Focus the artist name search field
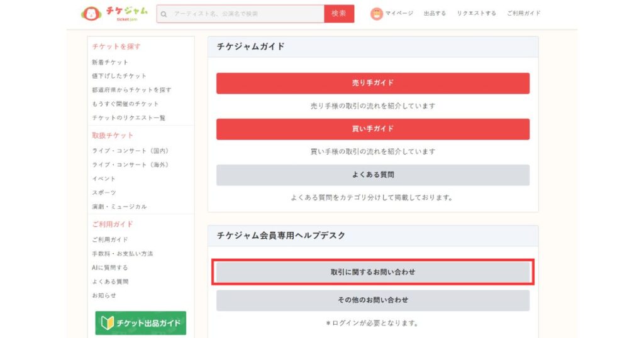Screen dimensions: 644x338 tap(240, 14)
